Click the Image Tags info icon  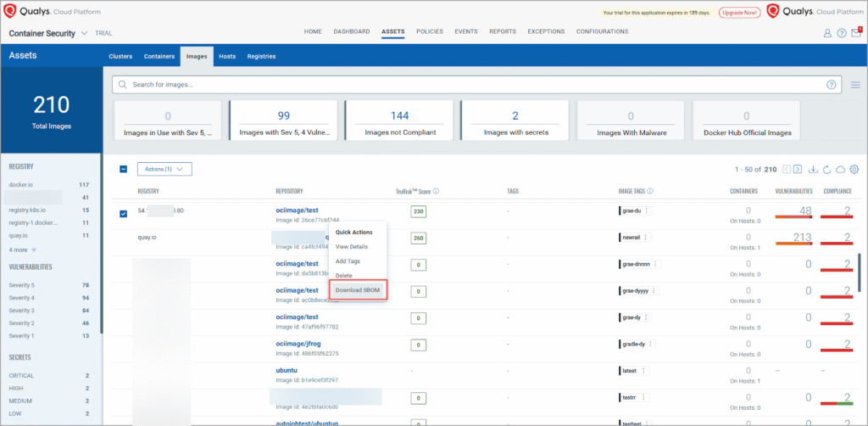tap(650, 191)
